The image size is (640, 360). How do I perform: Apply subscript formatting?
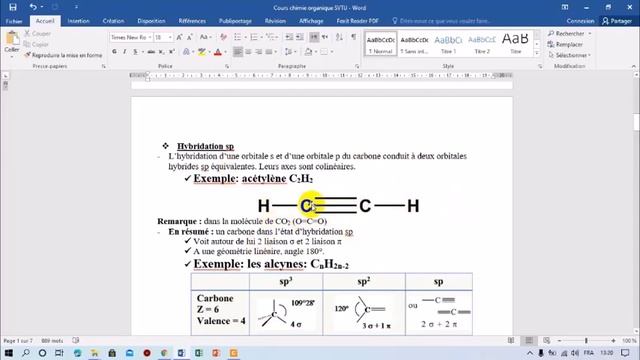coord(162,52)
